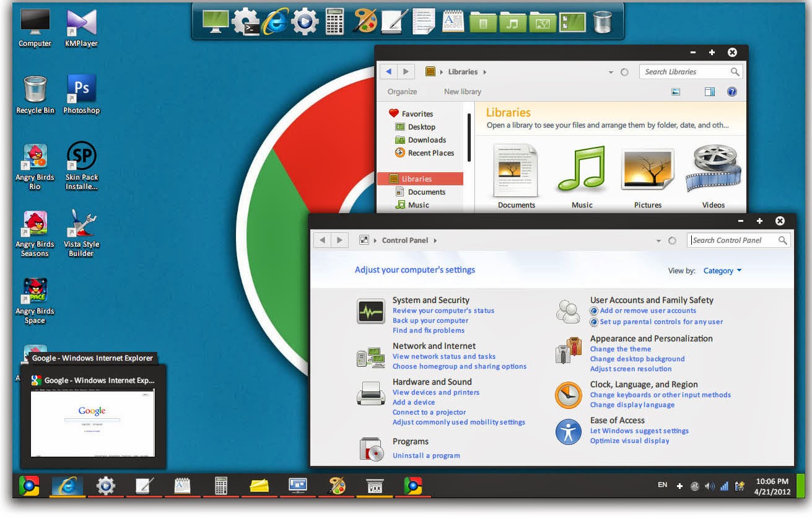Click the Help icon in the Libraries toolbar
812x518 pixels.
(732, 91)
